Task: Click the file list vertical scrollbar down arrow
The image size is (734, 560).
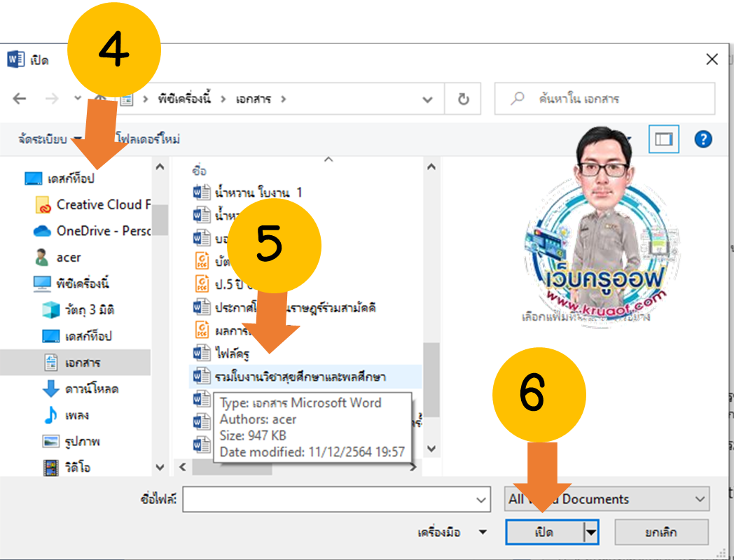Action: click(x=431, y=449)
